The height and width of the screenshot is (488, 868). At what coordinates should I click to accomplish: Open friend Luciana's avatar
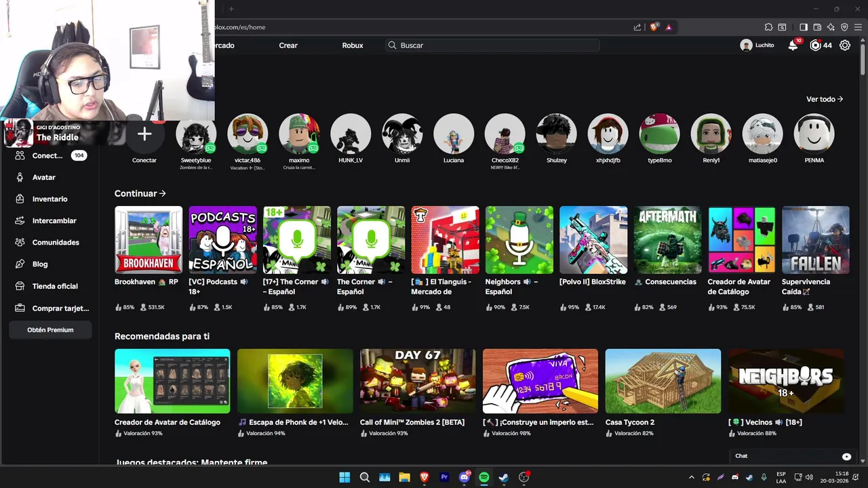454,134
